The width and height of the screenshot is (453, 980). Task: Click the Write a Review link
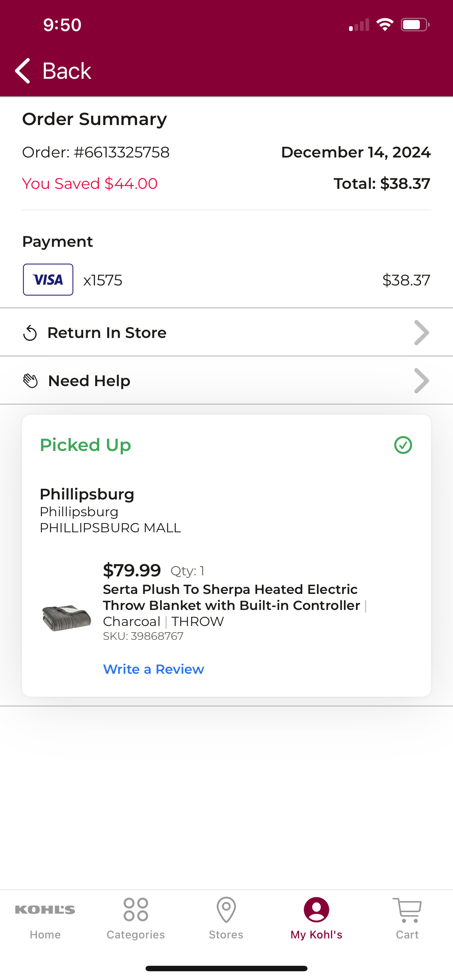(x=154, y=669)
